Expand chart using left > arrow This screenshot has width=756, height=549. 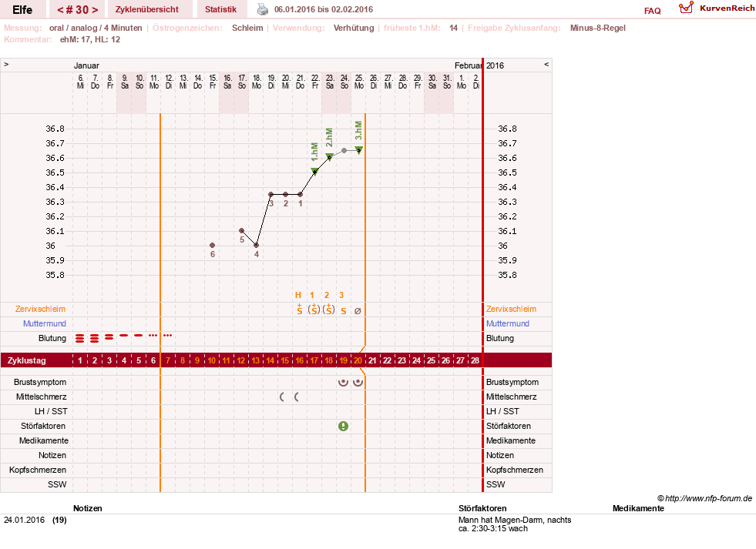pyautogui.click(x=6, y=64)
